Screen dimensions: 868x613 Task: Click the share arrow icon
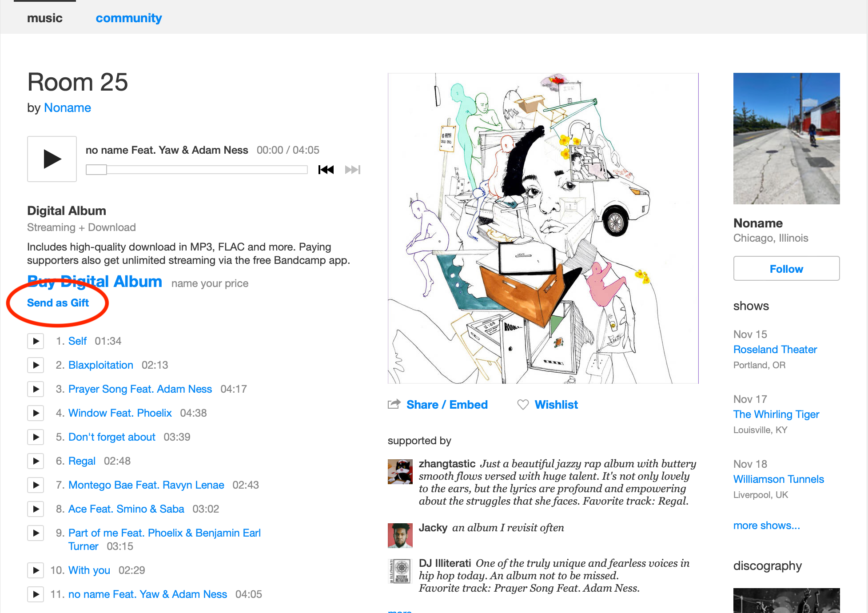click(394, 404)
